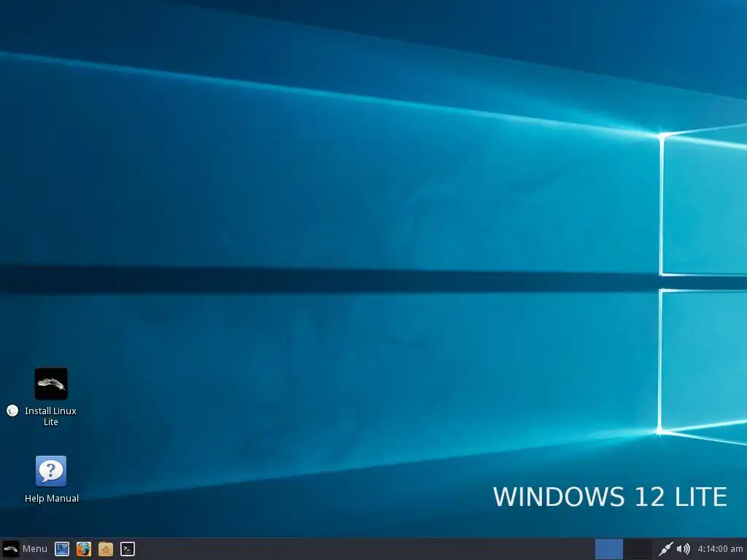Launch Firefox from the taskbar
747x560 pixels.
point(84,549)
